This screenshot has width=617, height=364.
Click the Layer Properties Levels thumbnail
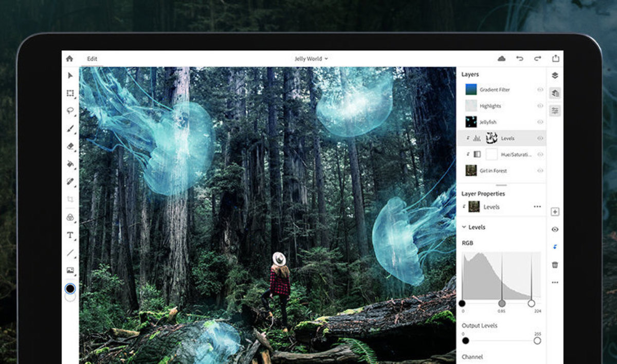[474, 207]
